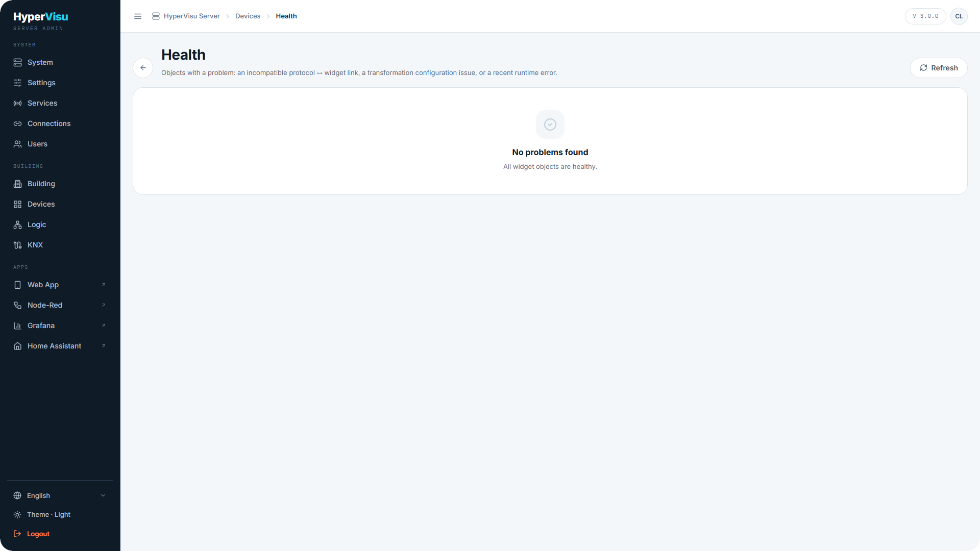
Task: Click the Home Assistant house icon
Action: point(17,346)
